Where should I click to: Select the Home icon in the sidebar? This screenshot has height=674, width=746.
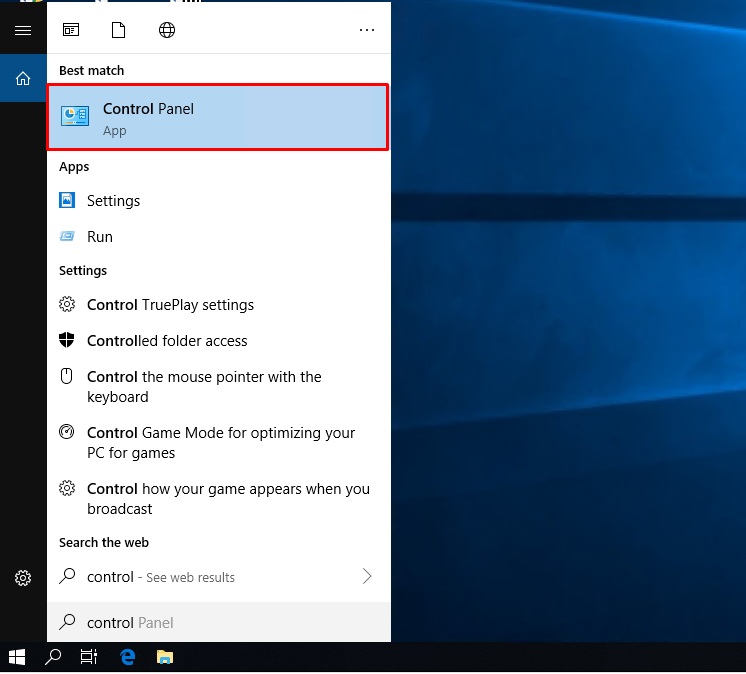pos(23,78)
